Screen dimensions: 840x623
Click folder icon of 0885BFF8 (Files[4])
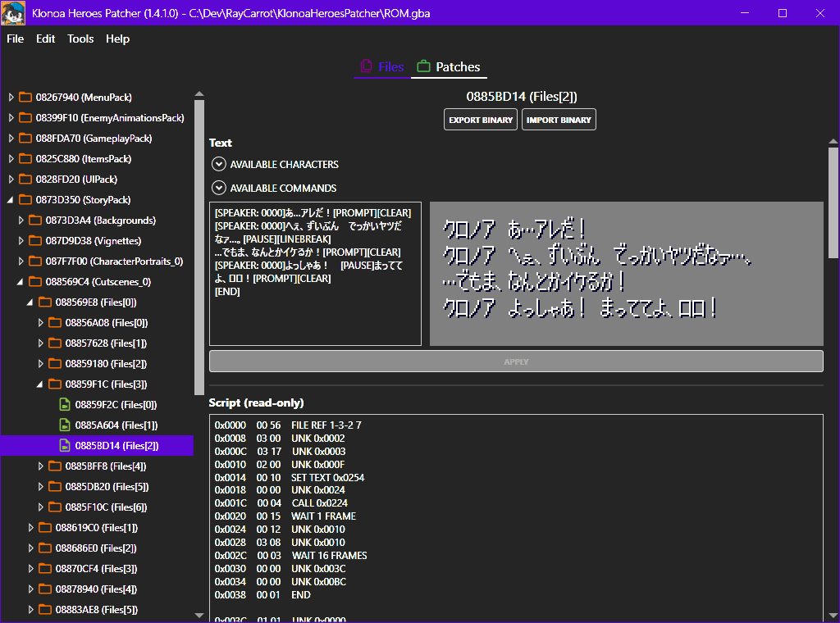(55, 466)
